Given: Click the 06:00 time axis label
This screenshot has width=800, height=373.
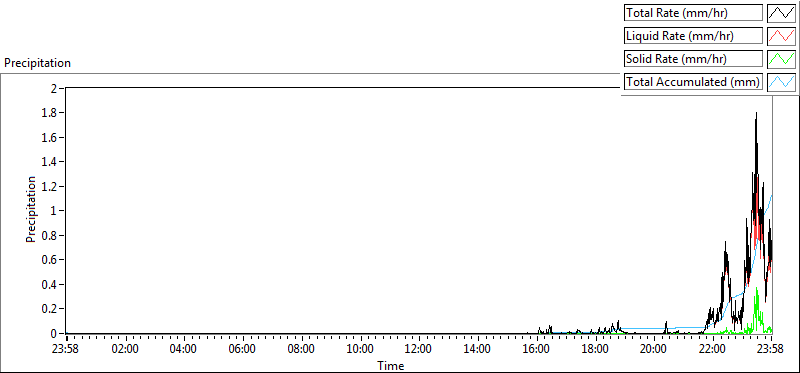Looking at the screenshot, I should coord(242,350).
